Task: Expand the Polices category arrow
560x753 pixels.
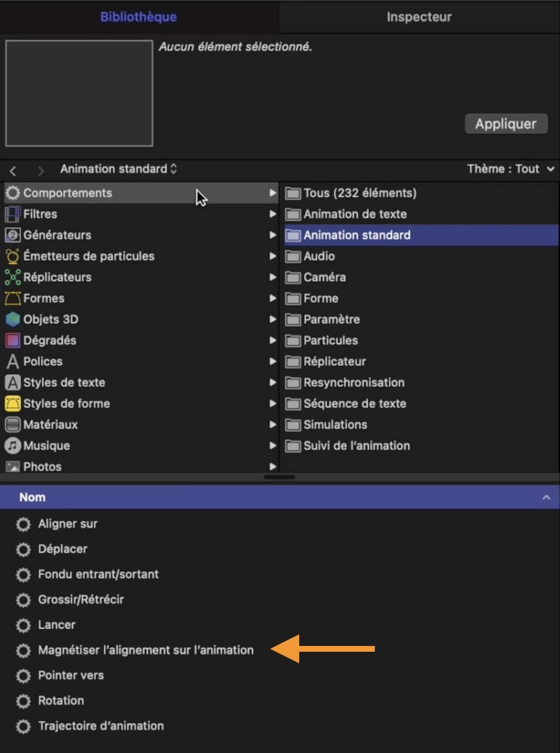Action: pos(272,361)
